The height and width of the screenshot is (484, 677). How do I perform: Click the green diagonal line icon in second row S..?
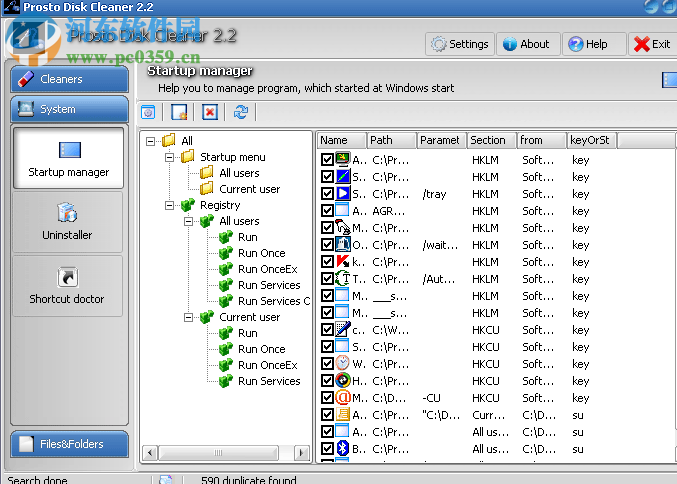pyautogui.click(x=343, y=177)
